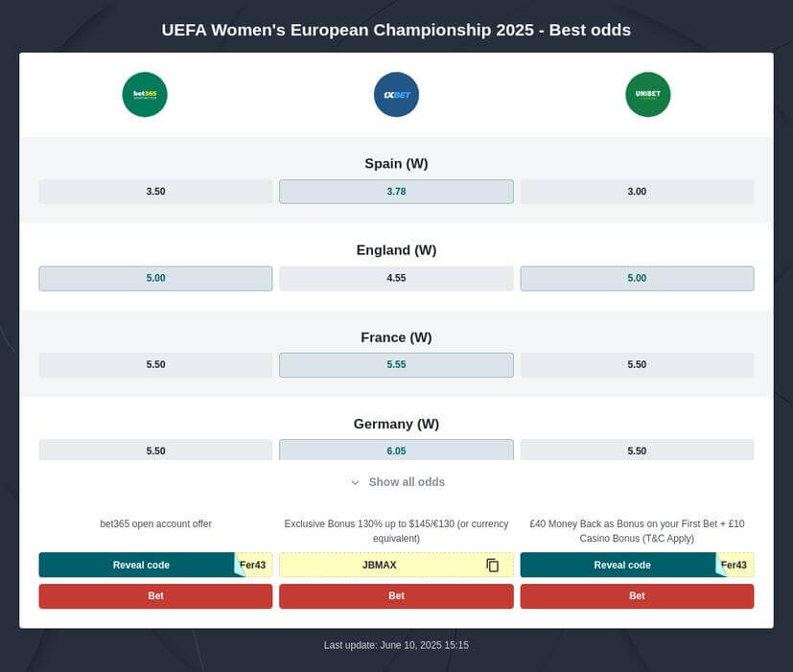This screenshot has width=793, height=672.
Task: Select Germany (W) 5.50 odds under bet365
Action: click(x=155, y=450)
